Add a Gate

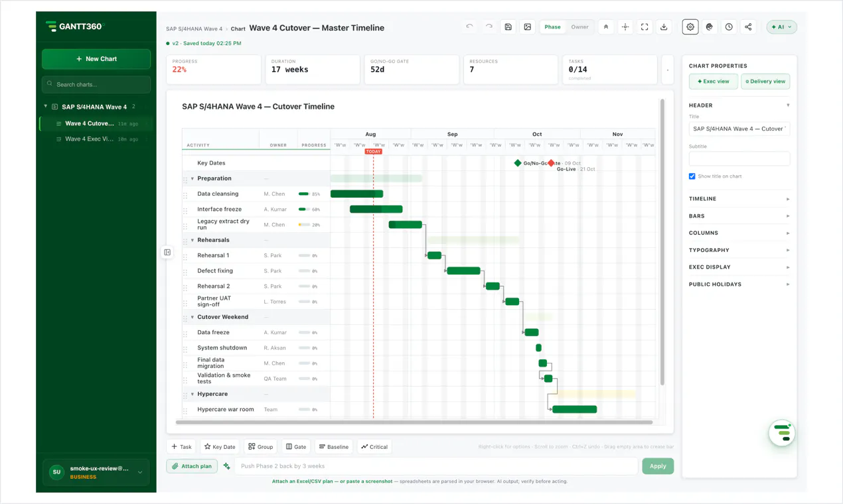(x=296, y=447)
